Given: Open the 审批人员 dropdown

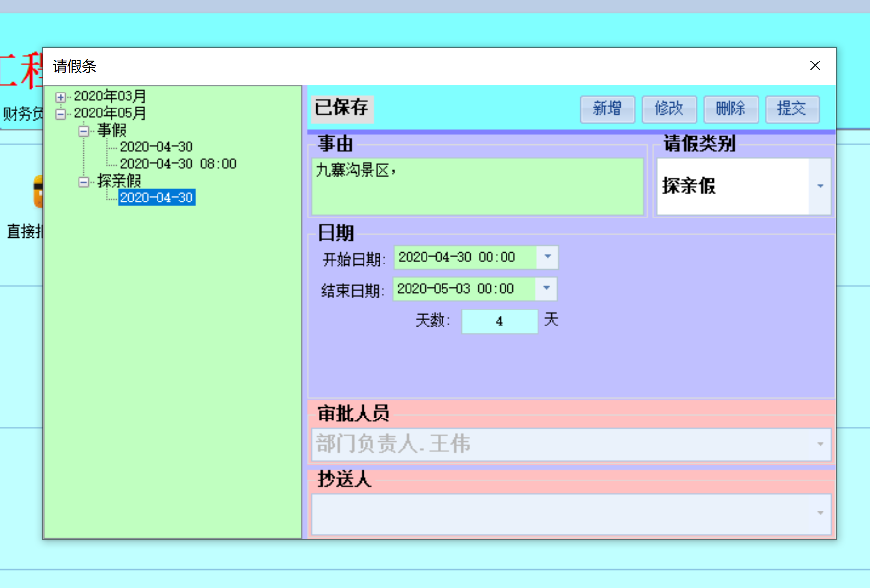Looking at the screenshot, I should click(820, 444).
